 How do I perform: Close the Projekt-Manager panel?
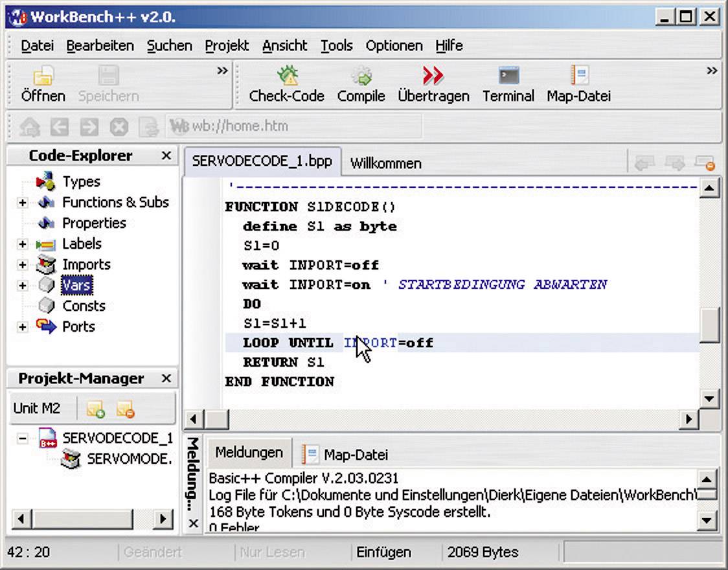166,378
